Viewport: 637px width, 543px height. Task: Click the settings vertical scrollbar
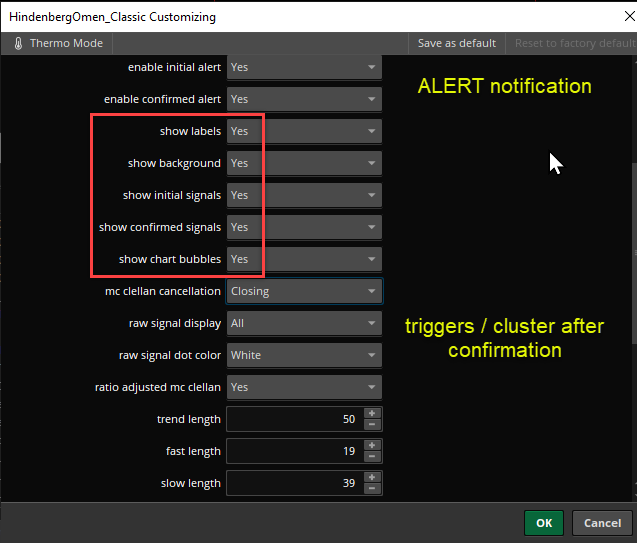click(x=634, y=253)
